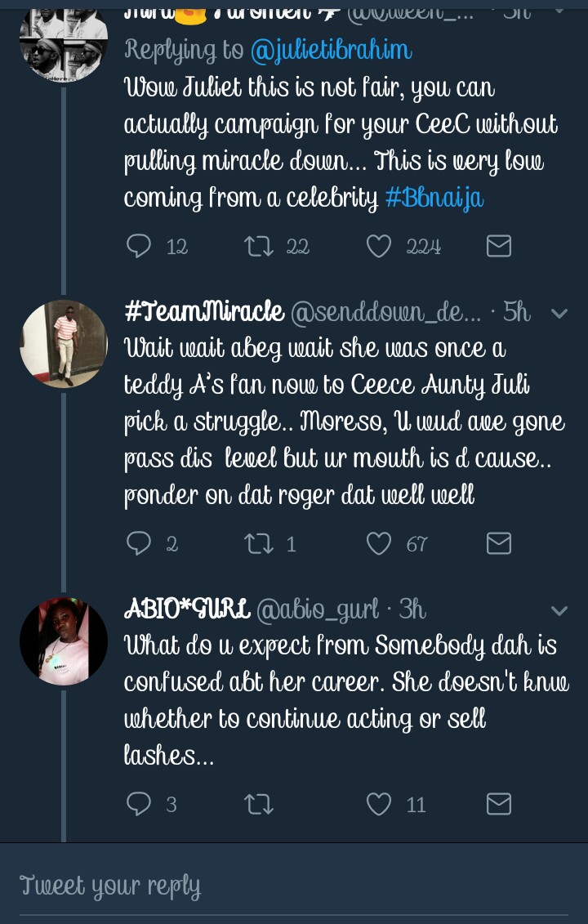The width and height of the screenshot is (588, 924).
Task: Reply to the 'Wow Juliet' tweet
Action: [140, 246]
